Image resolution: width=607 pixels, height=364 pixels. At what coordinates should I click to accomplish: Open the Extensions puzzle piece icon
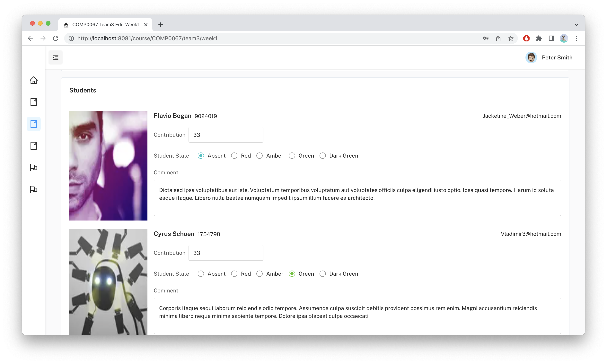click(539, 38)
